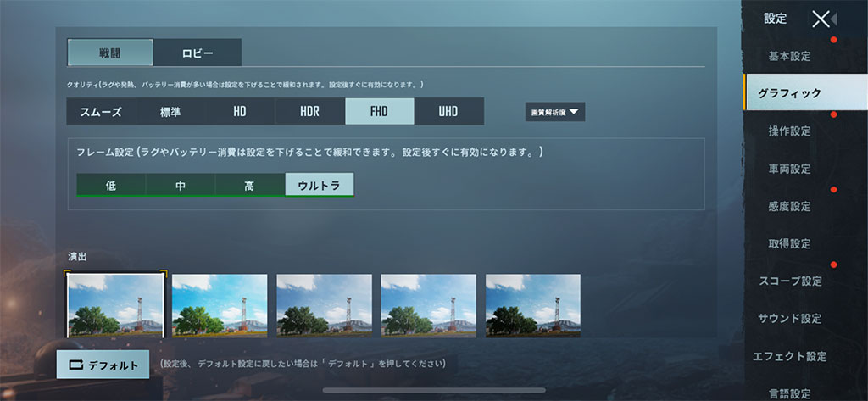Screen dimensions: 868x401
Task: Choose UHD graphics quality option
Action: (448, 112)
